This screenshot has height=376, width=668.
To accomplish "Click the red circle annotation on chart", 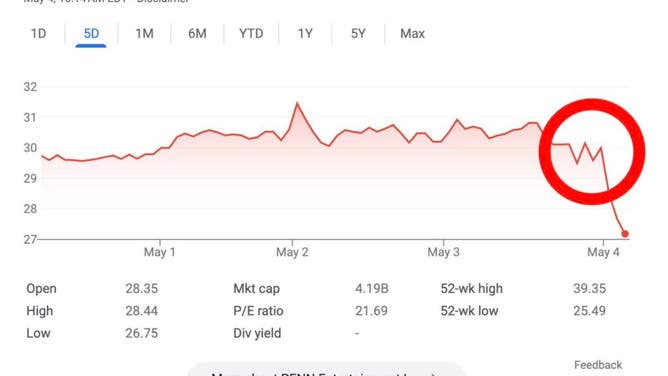I will click(592, 152).
